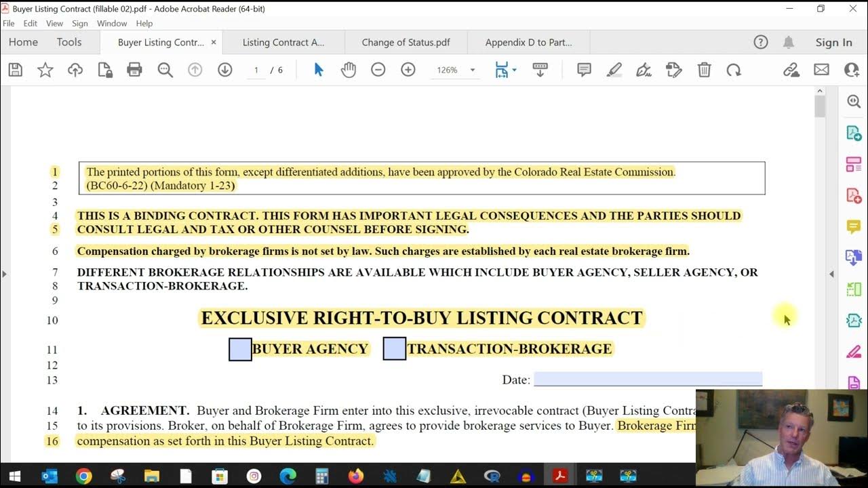Select the highlighter tool
Screen dimensions: 868x488
(614, 70)
